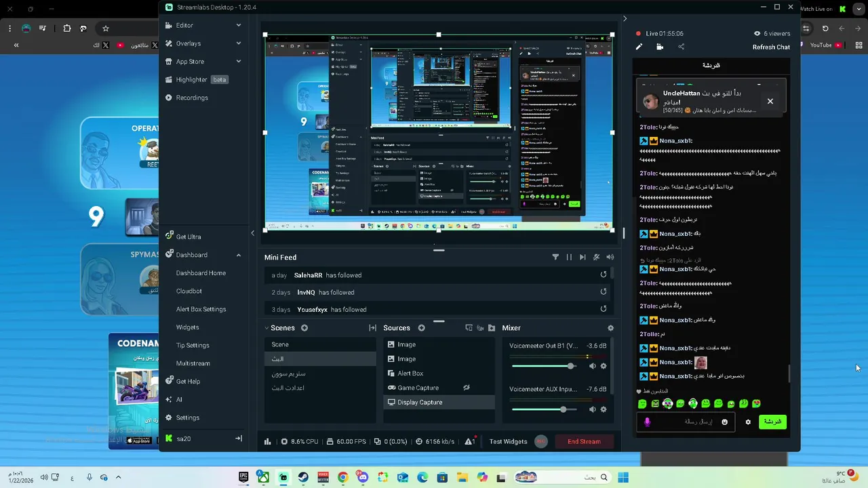Share the stream via share icon

pyautogui.click(x=681, y=47)
